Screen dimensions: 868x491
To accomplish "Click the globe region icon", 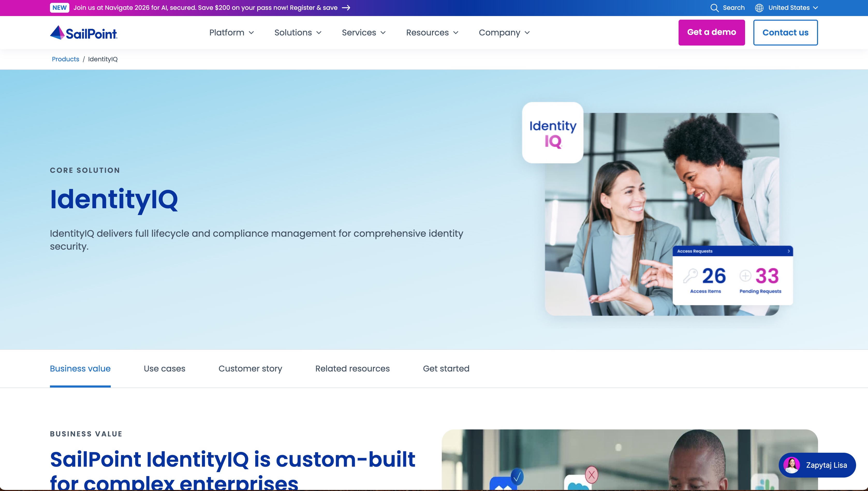I will point(759,8).
